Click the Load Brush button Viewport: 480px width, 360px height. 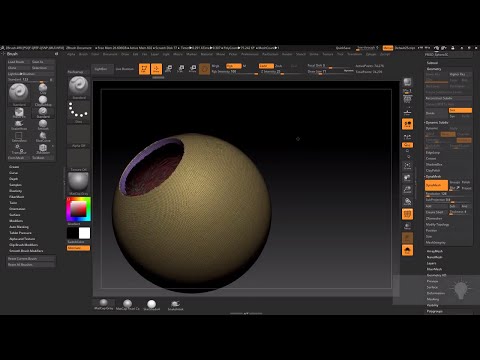19,62
